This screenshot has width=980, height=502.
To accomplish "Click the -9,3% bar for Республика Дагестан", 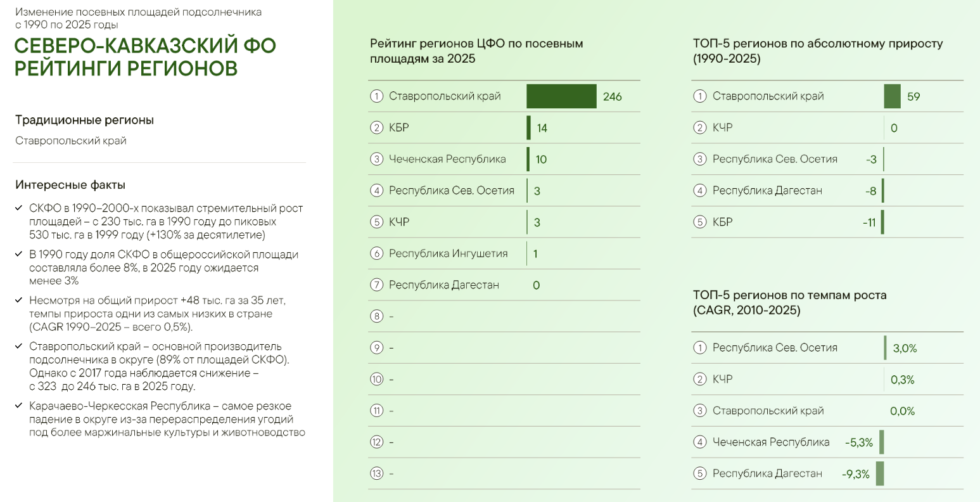I will tap(880, 473).
